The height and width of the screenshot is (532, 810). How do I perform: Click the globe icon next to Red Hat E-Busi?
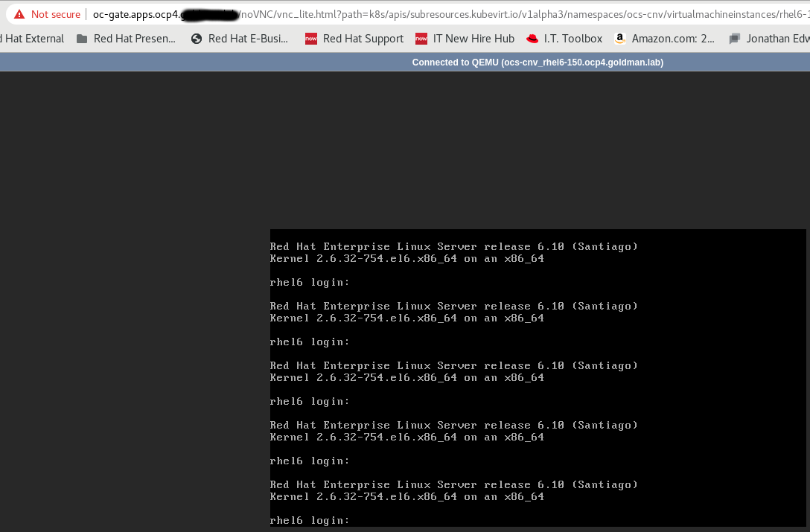point(197,38)
